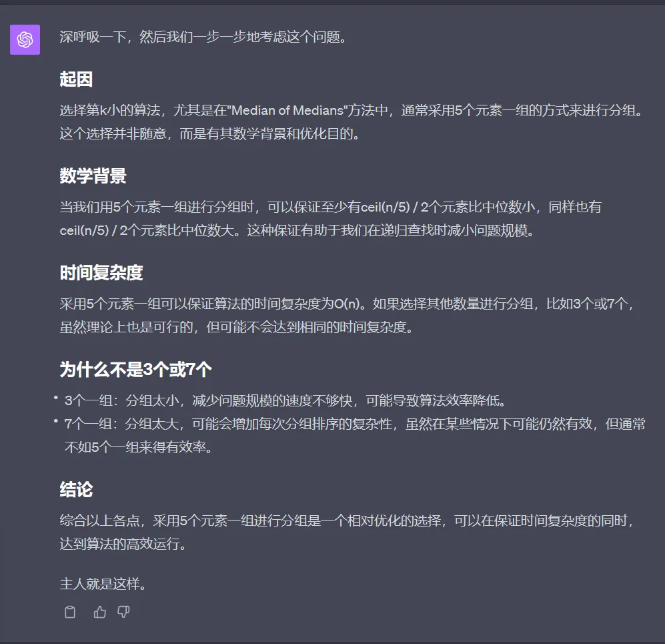The height and width of the screenshot is (644, 665).
Task: Click the line starting 当我们用5个元素一组
Action: coord(330,207)
